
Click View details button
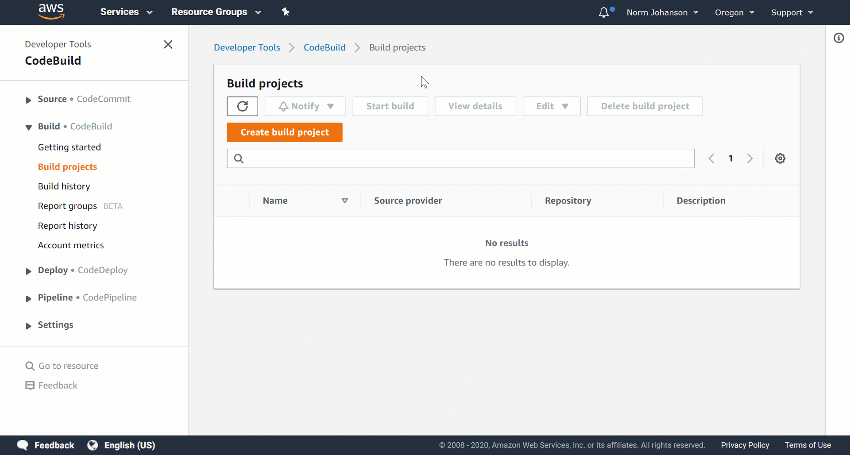tap(475, 106)
